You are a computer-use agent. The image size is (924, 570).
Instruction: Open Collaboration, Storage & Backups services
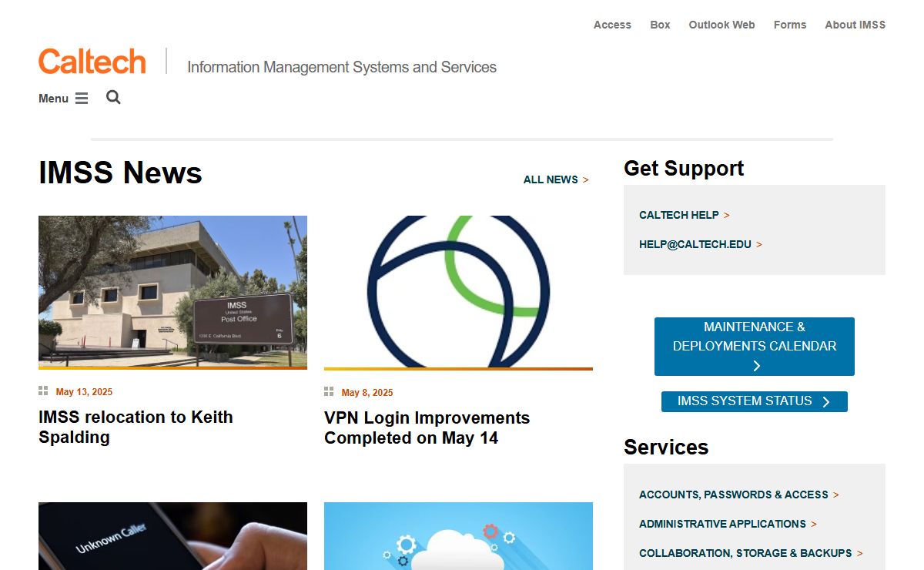[751, 553]
